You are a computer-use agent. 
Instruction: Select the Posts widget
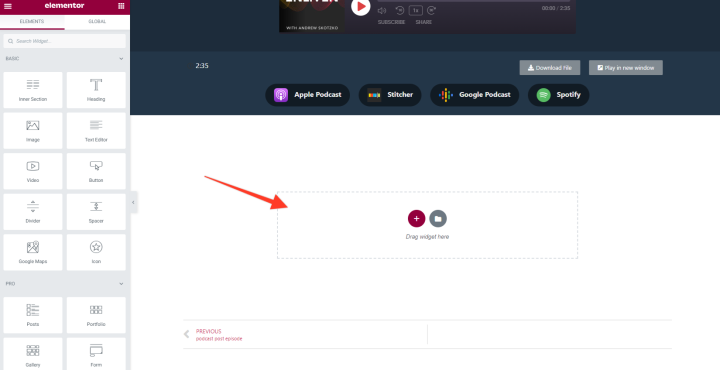tap(33, 315)
